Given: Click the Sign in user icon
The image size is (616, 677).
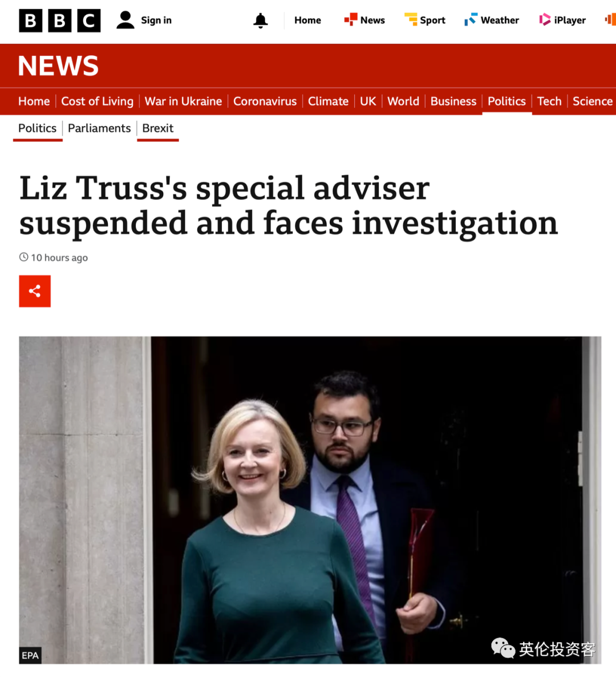Looking at the screenshot, I should coord(125,21).
